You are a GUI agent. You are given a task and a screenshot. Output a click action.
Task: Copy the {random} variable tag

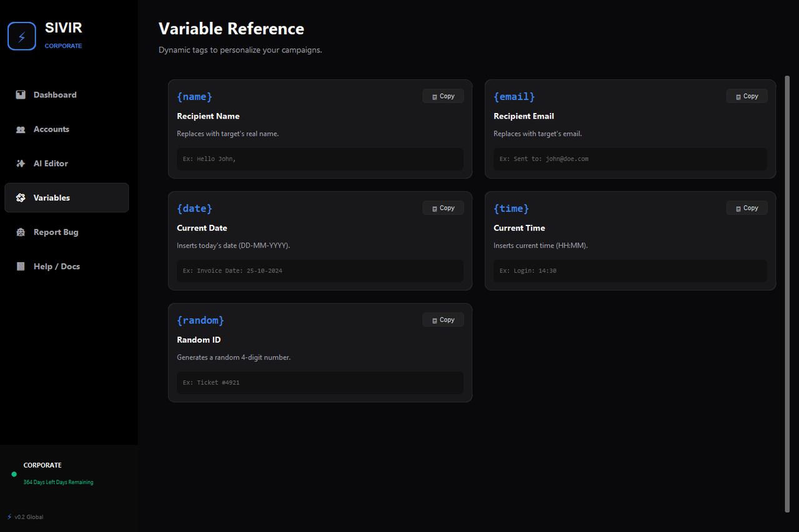click(443, 320)
